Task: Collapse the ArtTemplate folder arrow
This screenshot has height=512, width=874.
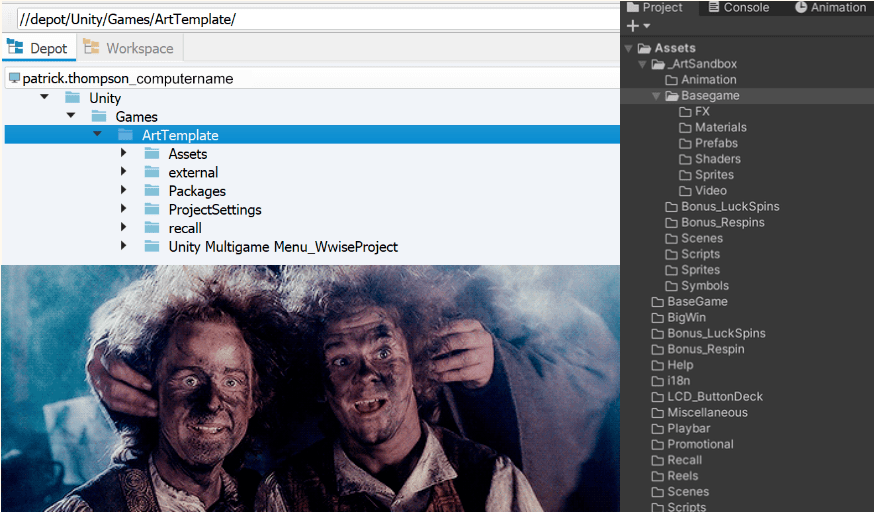Action: [x=97, y=134]
